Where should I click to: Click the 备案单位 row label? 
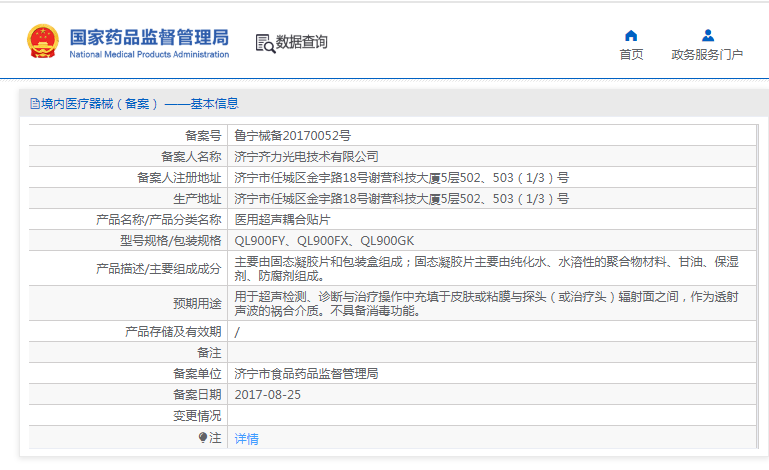(197, 373)
